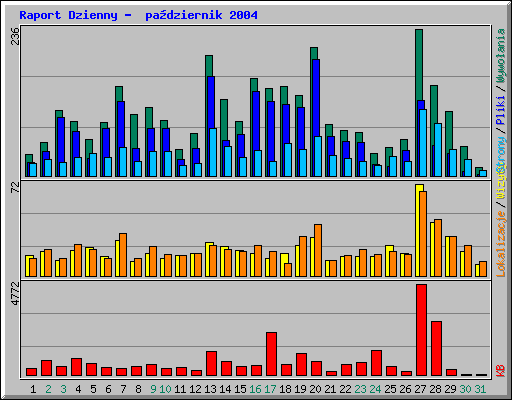Click the day label 29 on the x-axis

pyautogui.click(x=450, y=389)
